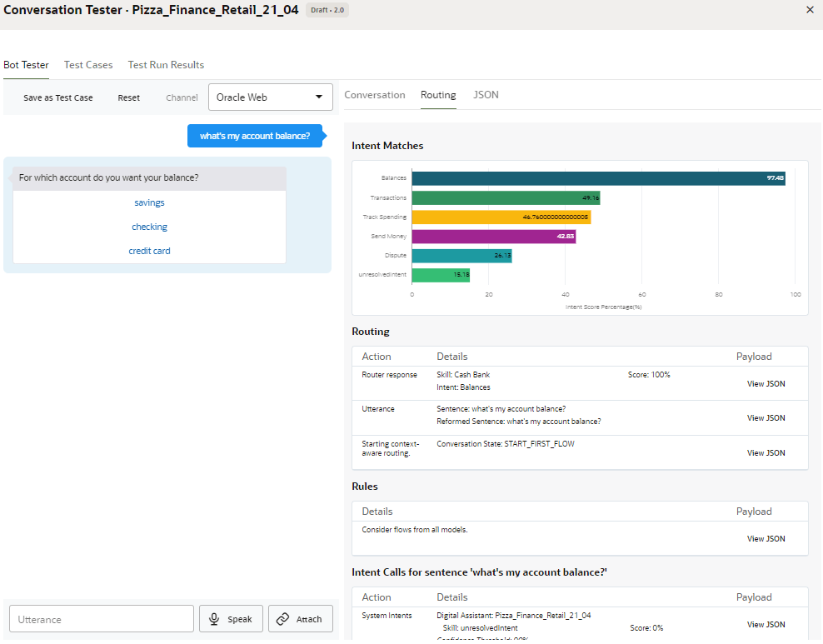Select the Bot Tester tab
The height and width of the screenshot is (644, 823).
pos(26,65)
